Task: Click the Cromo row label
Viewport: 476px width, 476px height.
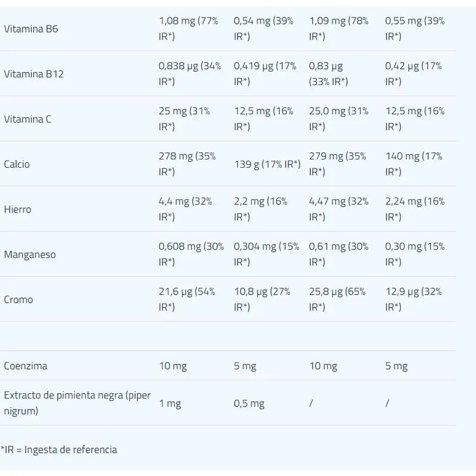Action: click(x=18, y=300)
